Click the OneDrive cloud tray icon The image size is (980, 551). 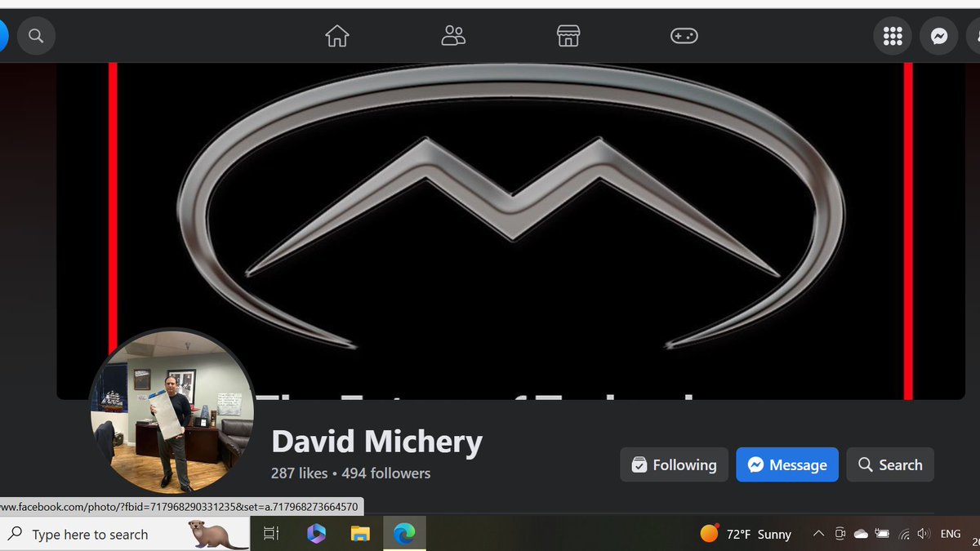(861, 534)
